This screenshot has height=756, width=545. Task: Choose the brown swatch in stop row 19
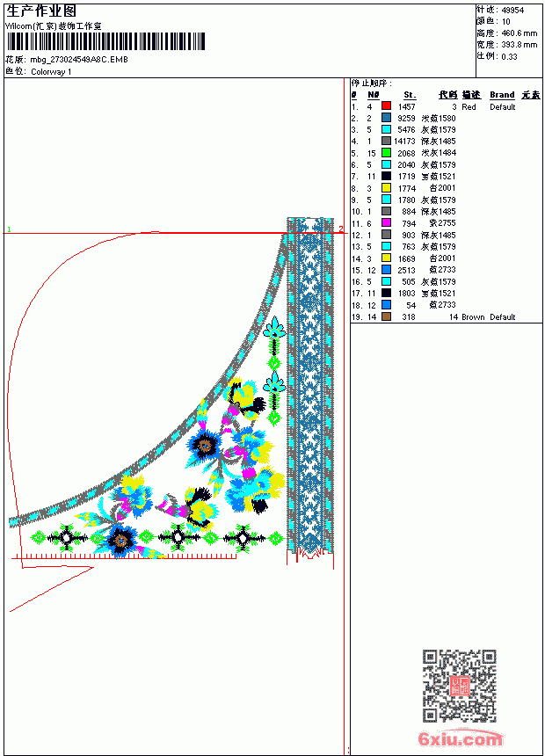[x=386, y=316]
